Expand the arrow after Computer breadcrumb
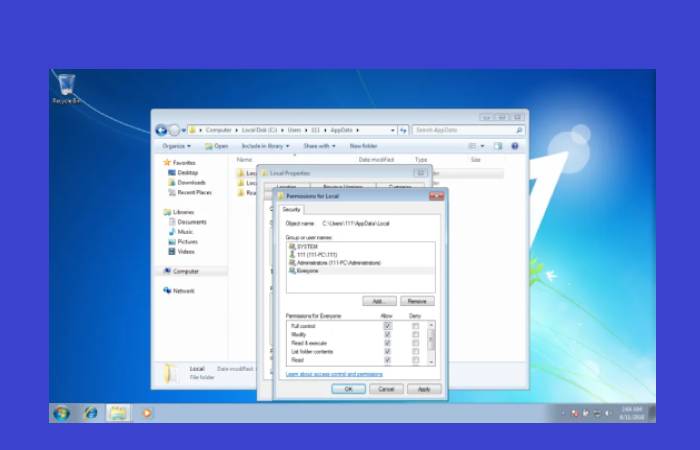The image size is (700, 450). [237, 130]
